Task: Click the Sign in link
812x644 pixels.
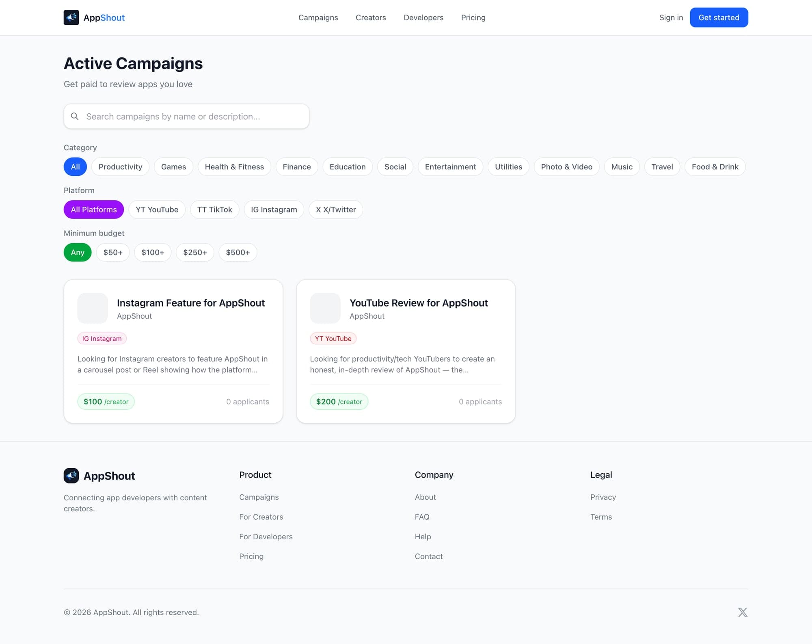Action: coord(671,17)
